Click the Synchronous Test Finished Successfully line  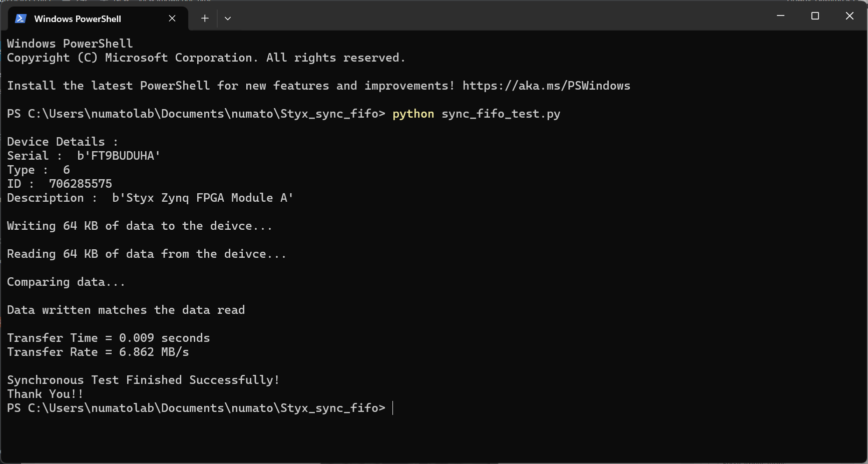(x=143, y=380)
